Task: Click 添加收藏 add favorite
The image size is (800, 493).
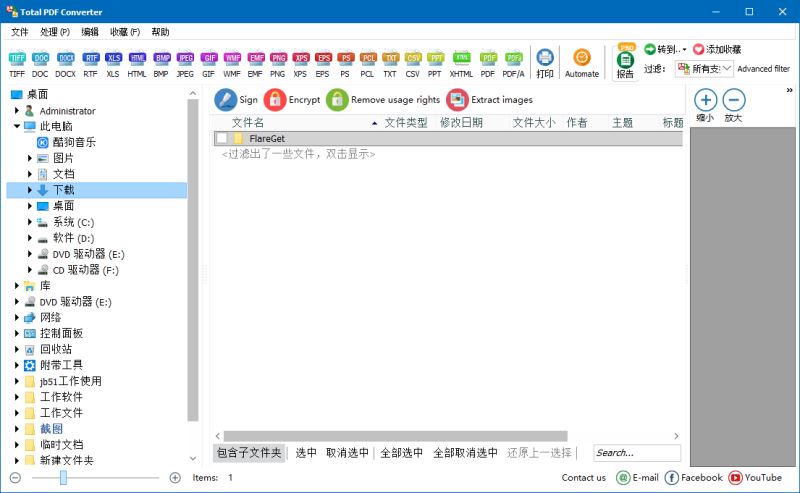Action: [717, 50]
